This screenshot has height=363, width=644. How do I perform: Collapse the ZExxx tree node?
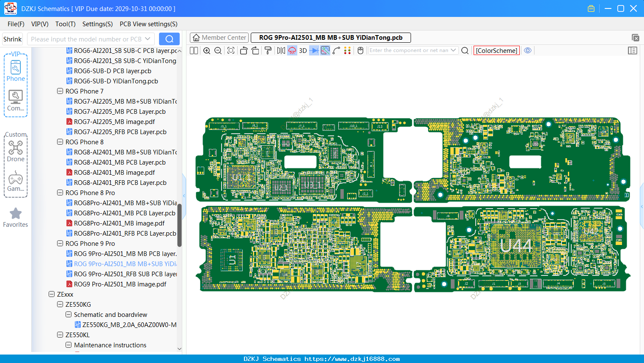pos(52,294)
